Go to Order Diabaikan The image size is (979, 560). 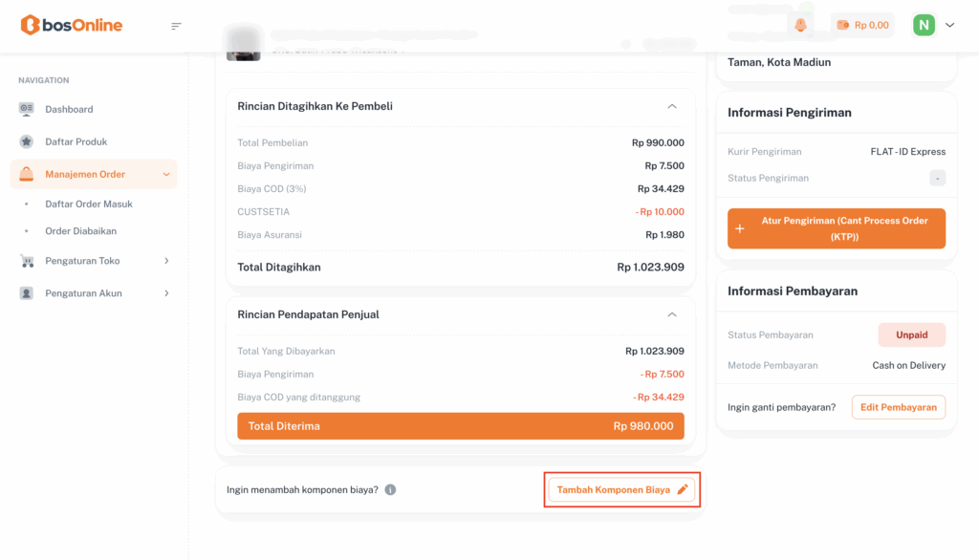coord(80,231)
